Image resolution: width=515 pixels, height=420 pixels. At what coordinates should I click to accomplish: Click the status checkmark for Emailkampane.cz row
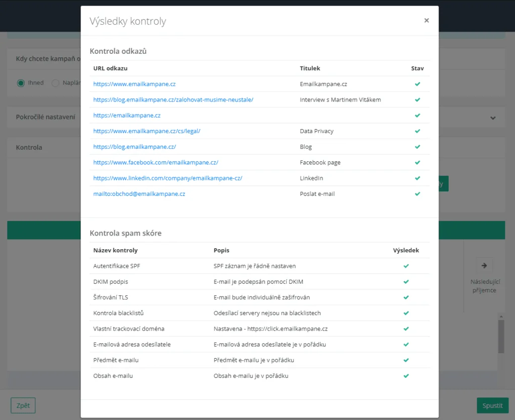(417, 84)
